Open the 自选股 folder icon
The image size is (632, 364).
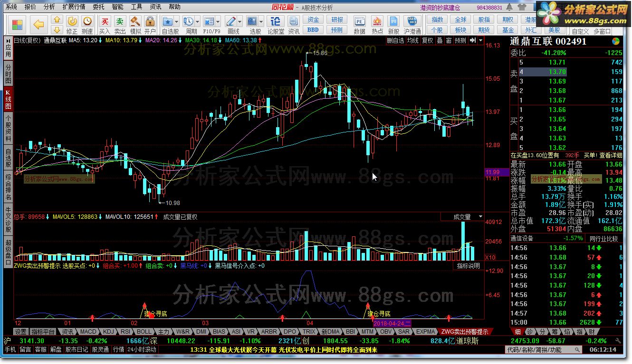tap(168, 21)
